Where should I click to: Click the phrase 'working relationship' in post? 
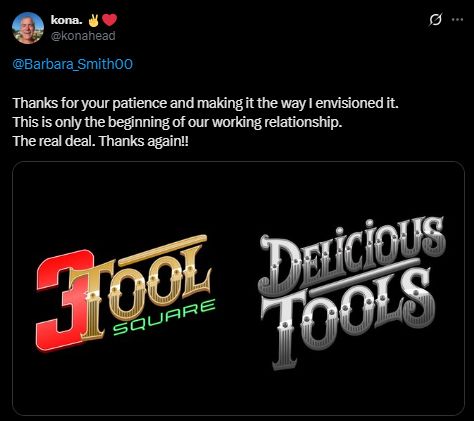tap(277, 122)
